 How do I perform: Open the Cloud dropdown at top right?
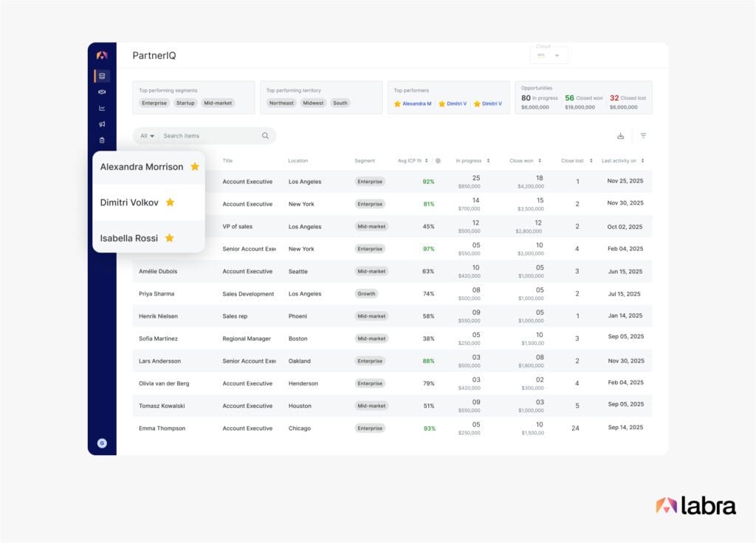[x=549, y=55]
